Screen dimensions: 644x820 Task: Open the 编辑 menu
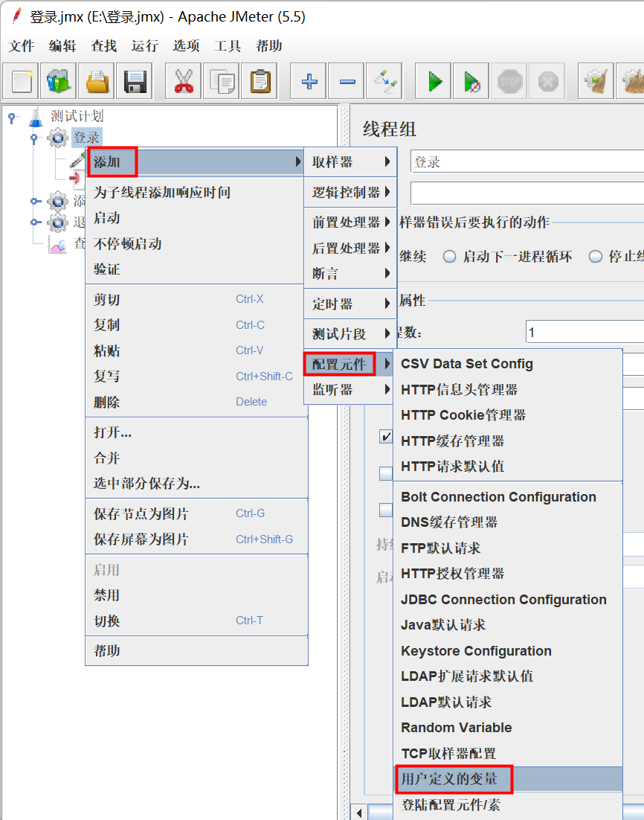[x=62, y=46]
